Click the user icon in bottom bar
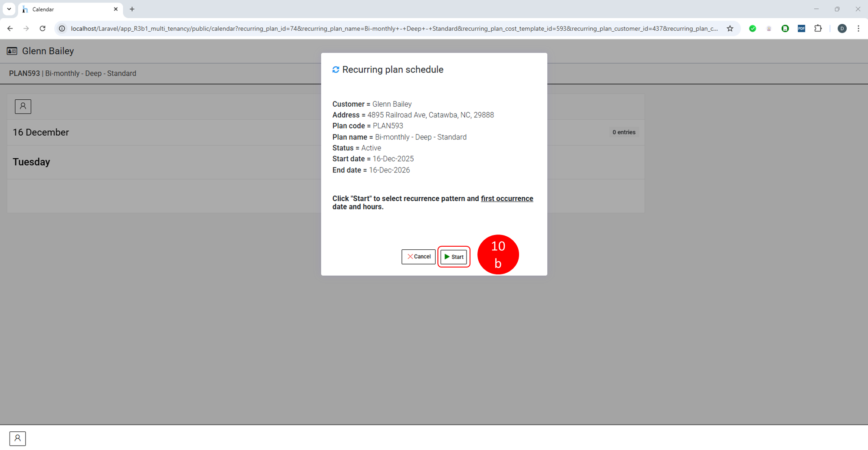This screenshot has height=450, width=868. [x=17, y=438]
